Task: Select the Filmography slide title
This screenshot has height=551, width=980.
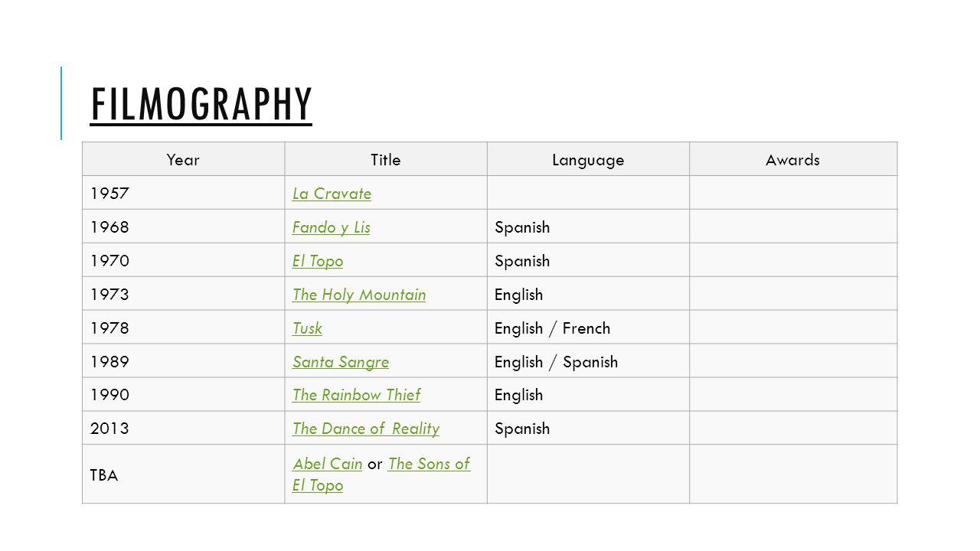Action: pos(201,104)
